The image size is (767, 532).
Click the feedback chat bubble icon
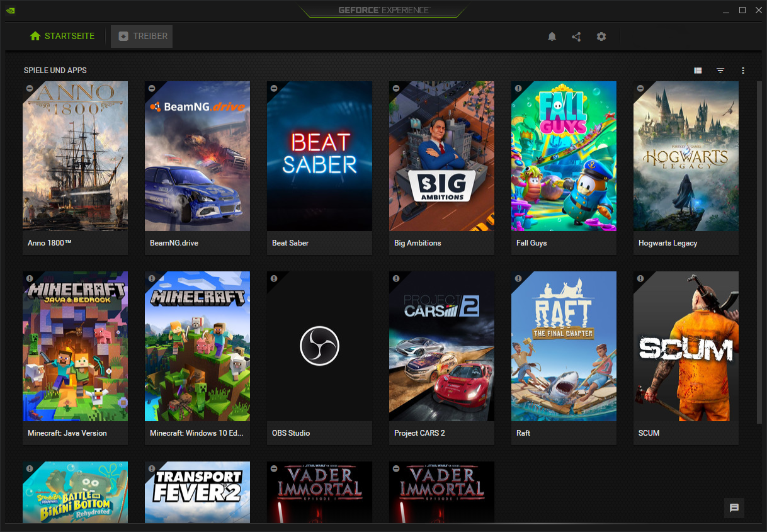pyautogui.click(x=734, y=508)
